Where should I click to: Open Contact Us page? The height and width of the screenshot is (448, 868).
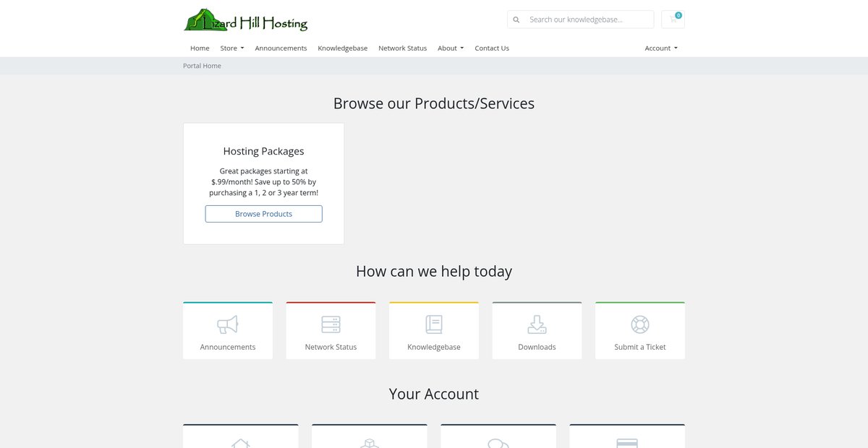tap(492, 48)
